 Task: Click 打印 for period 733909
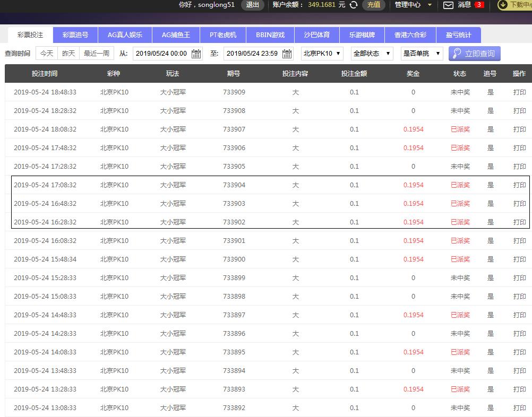[519, 92]
